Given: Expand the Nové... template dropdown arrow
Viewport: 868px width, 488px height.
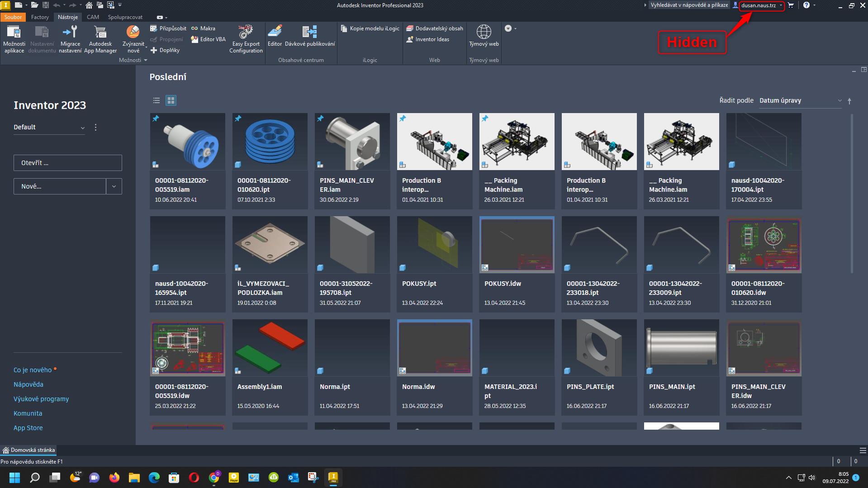Looking at the screenshot, I should pyautogui.click(x=114, y=186).
